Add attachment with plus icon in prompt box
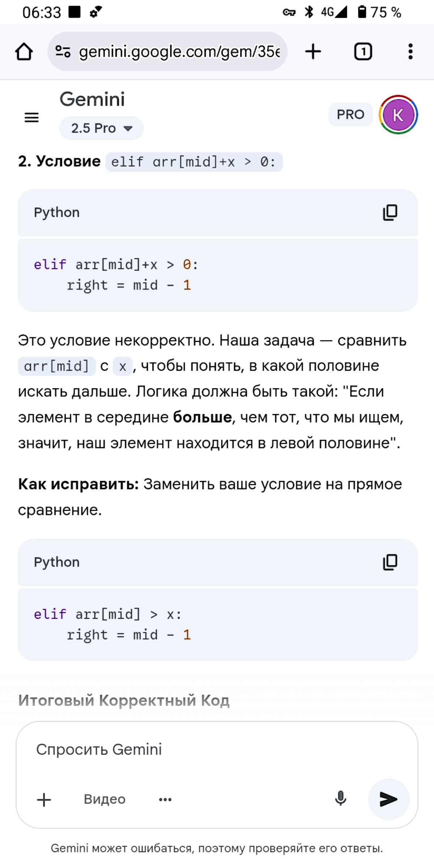Image resolution: width=434 pixels, height=868 pixels. 44,799
